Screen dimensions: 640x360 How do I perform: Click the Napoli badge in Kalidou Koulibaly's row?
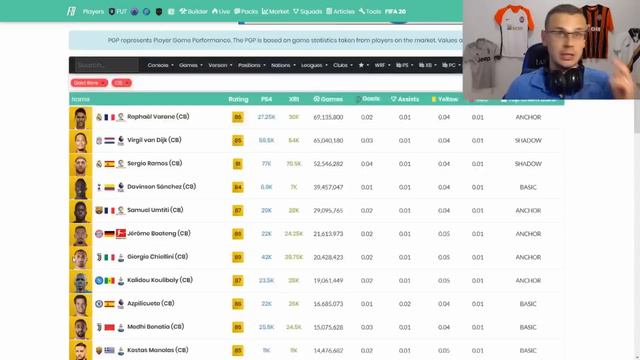99,280
